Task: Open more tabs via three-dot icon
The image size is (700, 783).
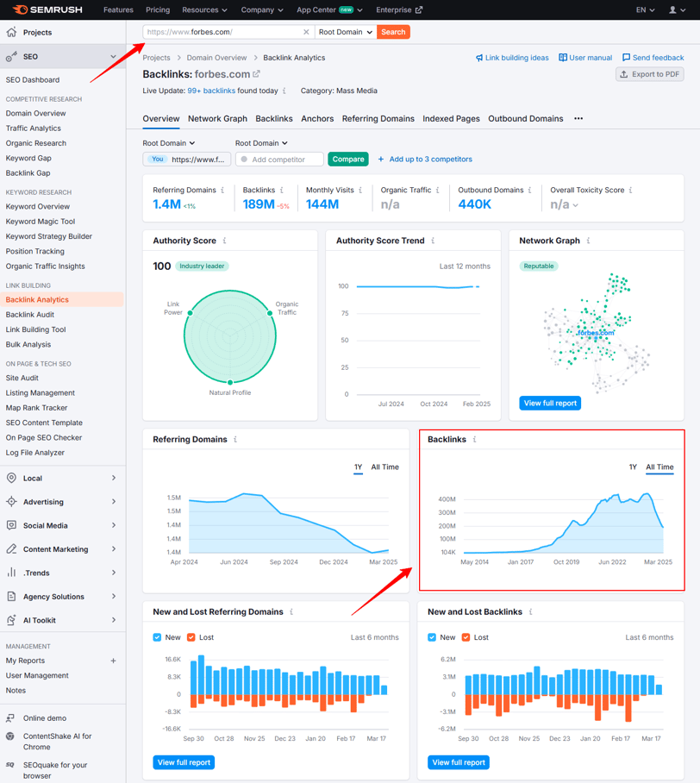Action: [x=578, y=119]
